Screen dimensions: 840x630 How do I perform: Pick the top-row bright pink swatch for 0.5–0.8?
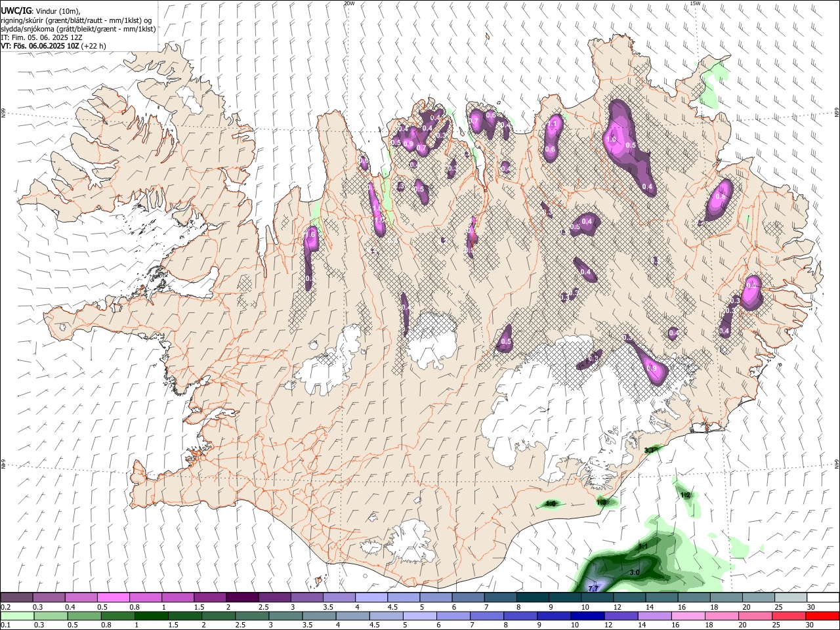click(113, 598)
